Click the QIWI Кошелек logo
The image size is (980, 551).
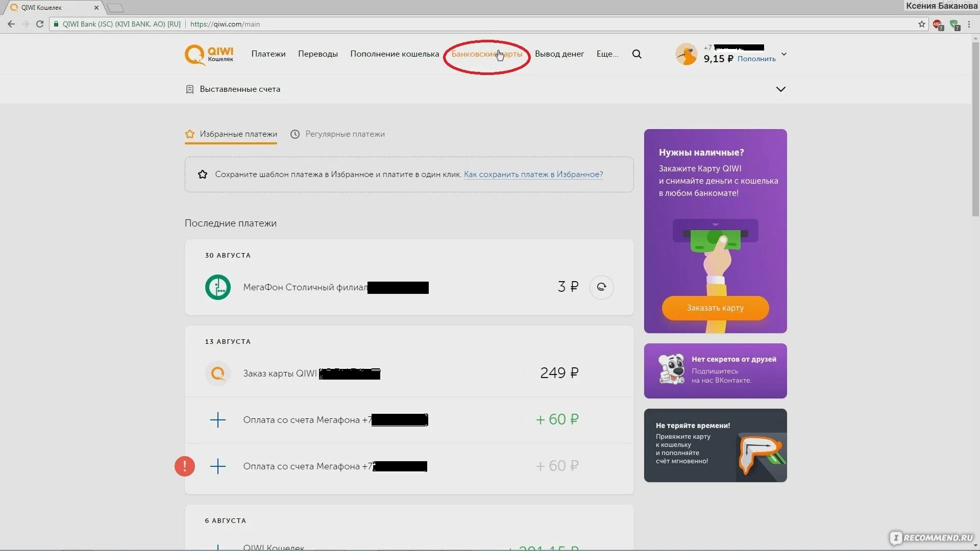click(x=209, y=55)
